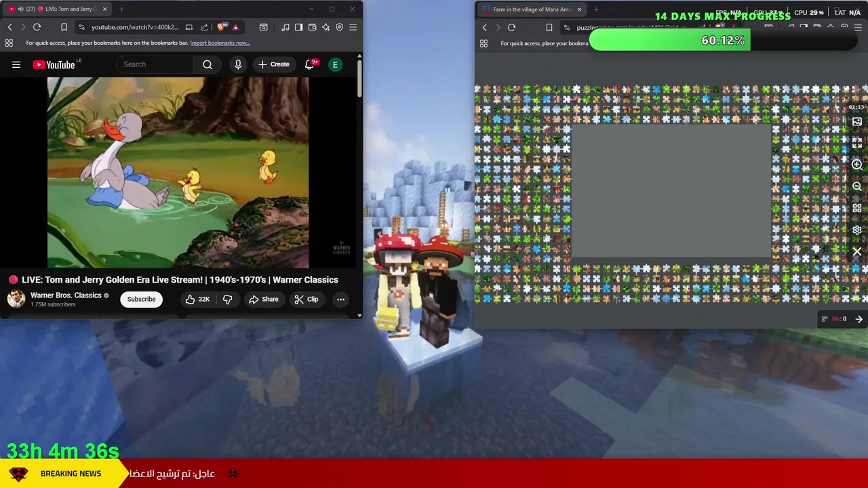
Task: Open the account avatar E menu
Action: tap(335, 64)
